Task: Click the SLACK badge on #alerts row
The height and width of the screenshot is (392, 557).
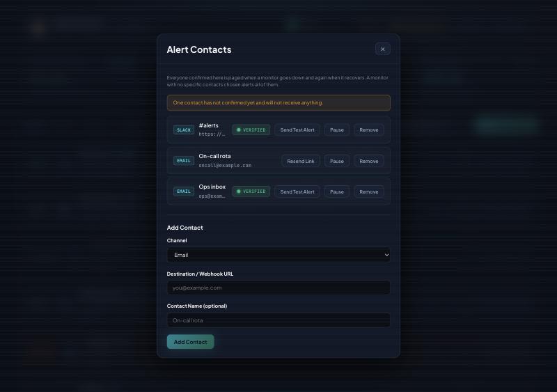Action: [x=184, y=130]
